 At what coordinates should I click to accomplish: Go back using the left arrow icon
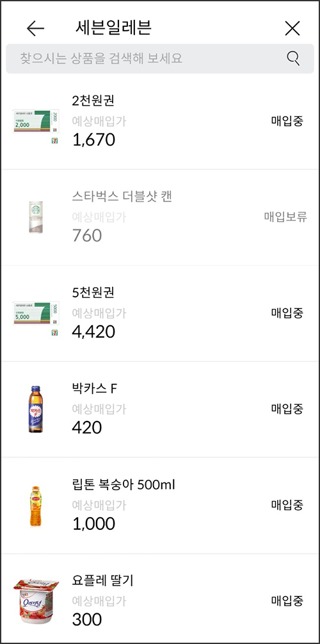35,28
